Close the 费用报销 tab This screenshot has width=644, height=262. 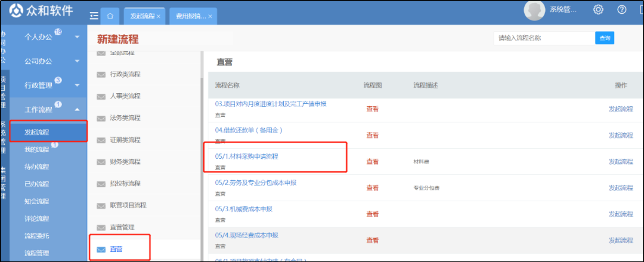coord(210,17)
